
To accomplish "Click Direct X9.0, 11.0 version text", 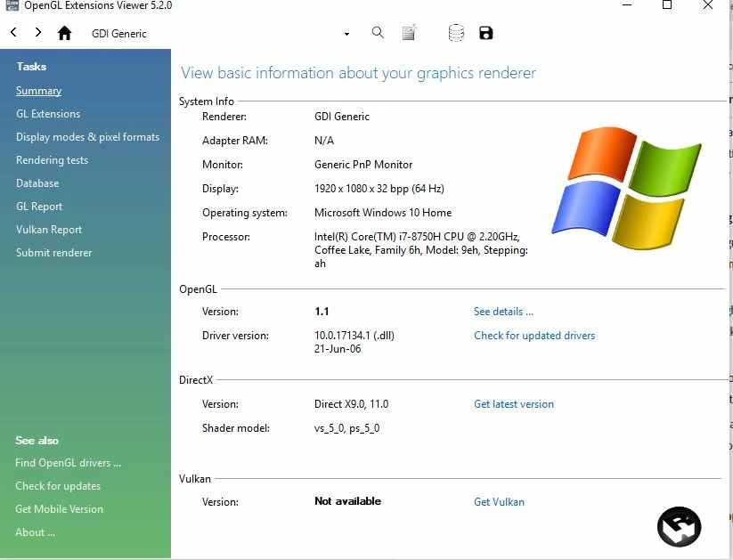I will (x=352, y=404).
